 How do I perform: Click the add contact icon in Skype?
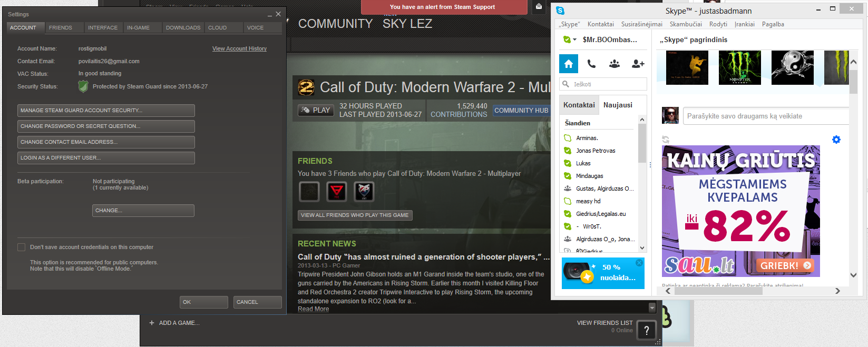tap(638, 64)
